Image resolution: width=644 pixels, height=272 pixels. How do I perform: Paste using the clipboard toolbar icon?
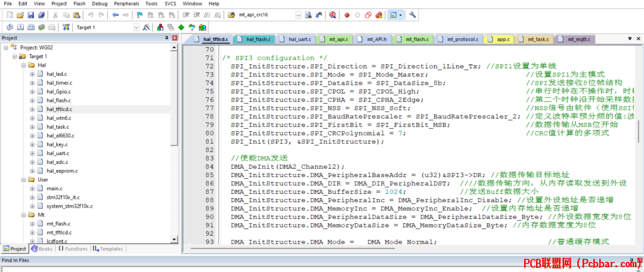tap(76, 15)
